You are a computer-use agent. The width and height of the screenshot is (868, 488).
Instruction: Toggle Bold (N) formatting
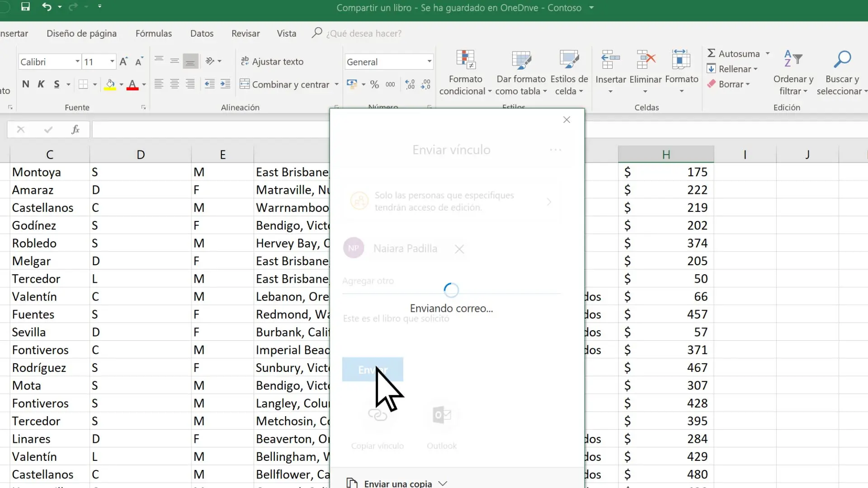click(26, 84)
